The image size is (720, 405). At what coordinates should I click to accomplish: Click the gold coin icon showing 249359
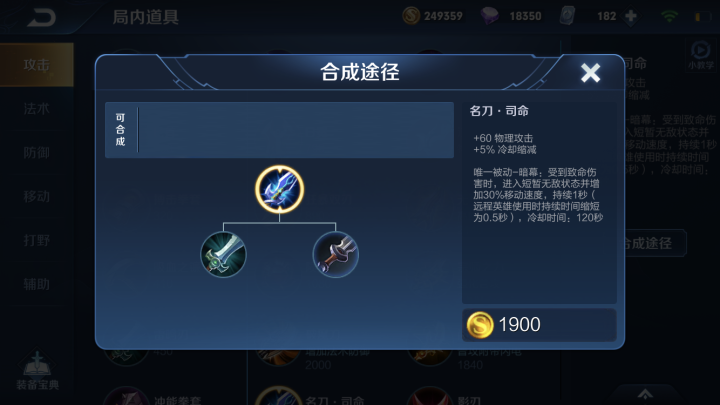(411, 16)
